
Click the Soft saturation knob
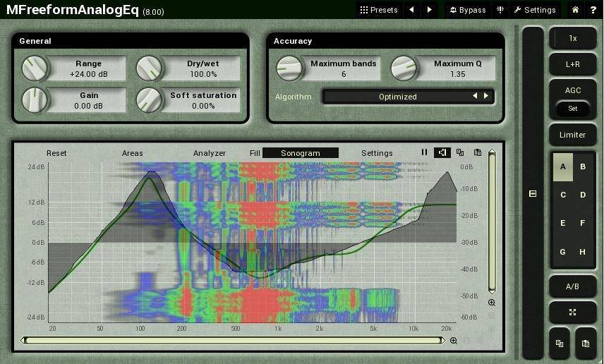click(x=149, y=100)
